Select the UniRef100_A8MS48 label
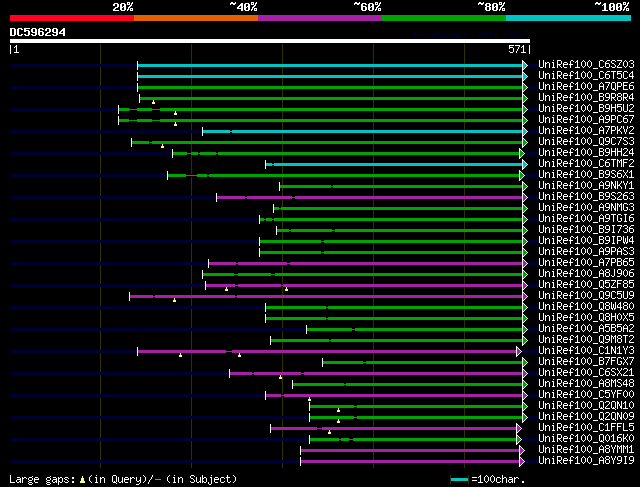Viewport: 640px width, 487px height. point(586,384)
